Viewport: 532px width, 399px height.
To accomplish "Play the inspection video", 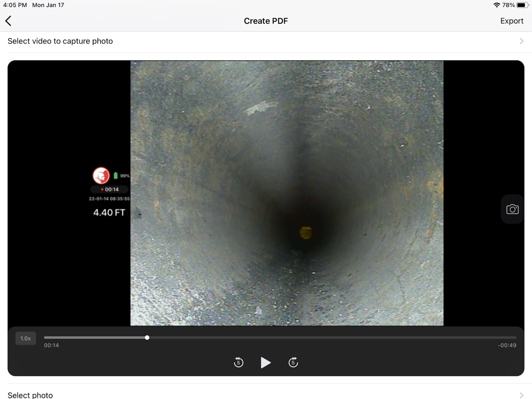I will pos(265,362).
